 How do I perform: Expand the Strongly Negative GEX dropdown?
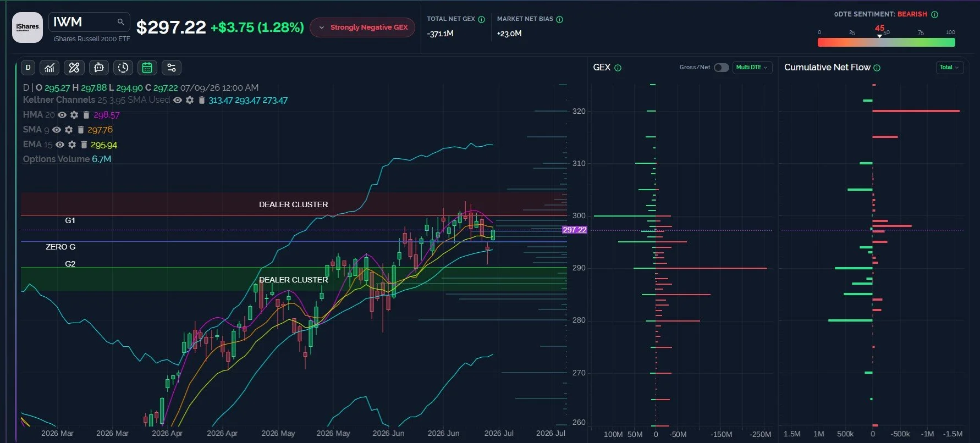362,27
